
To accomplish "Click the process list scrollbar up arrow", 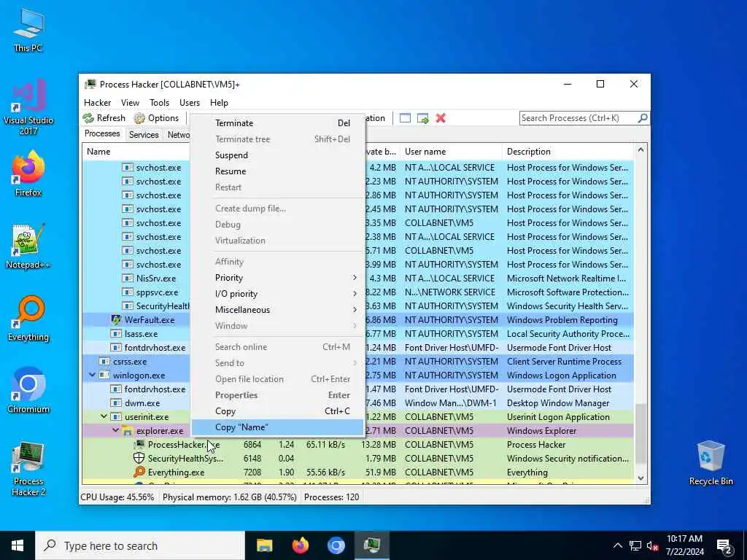I will [x=640, y=150].
